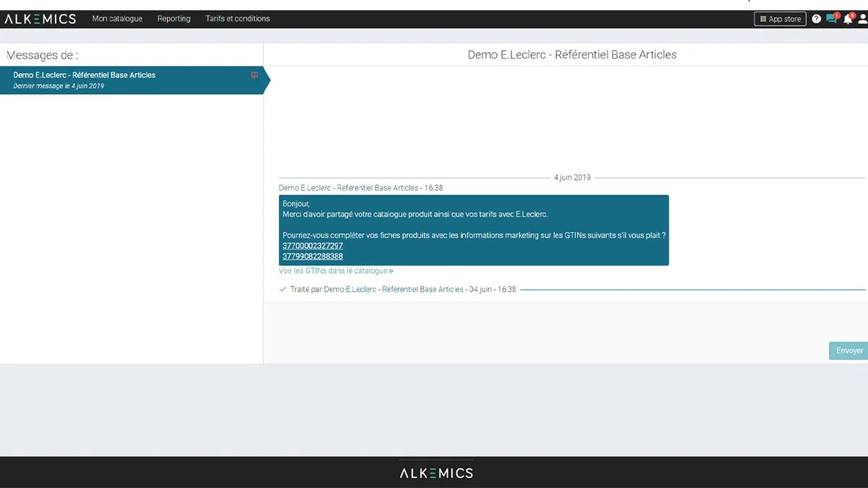This screenshot has height=488, width=868.
Task: Open the messages chat icon
Action: 832,19
